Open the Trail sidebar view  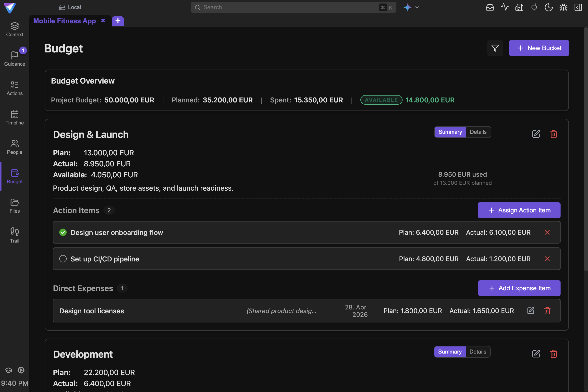click(14, 235)
